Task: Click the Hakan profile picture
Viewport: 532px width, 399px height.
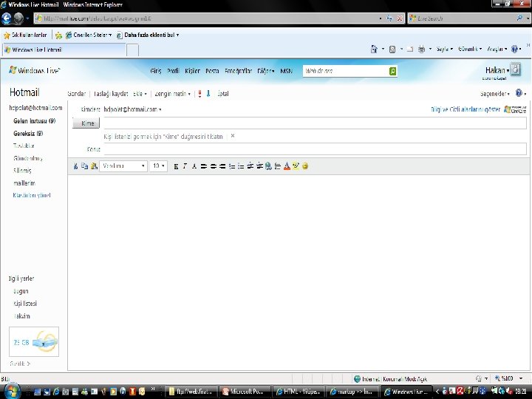Action: (516, 69)
